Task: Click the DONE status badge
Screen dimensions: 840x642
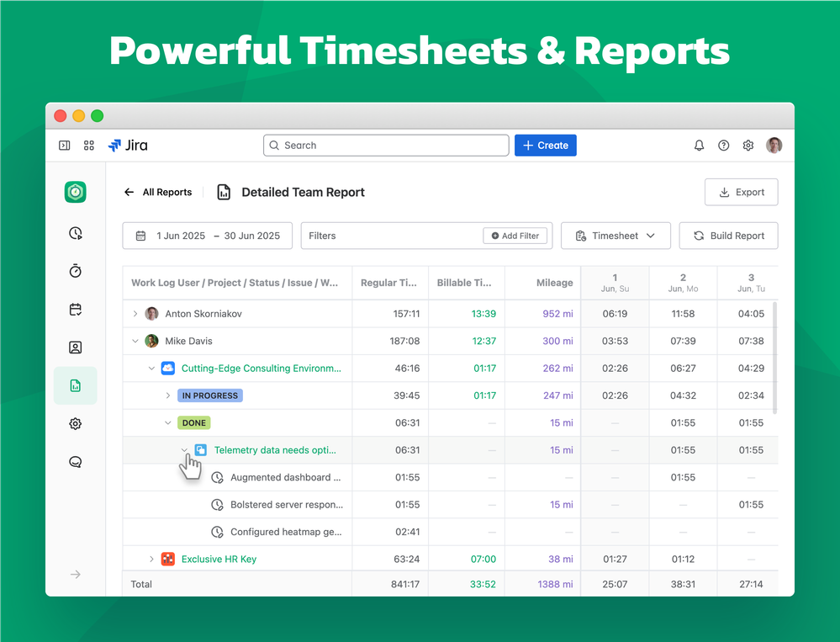Action: click(x=194, y=423)
